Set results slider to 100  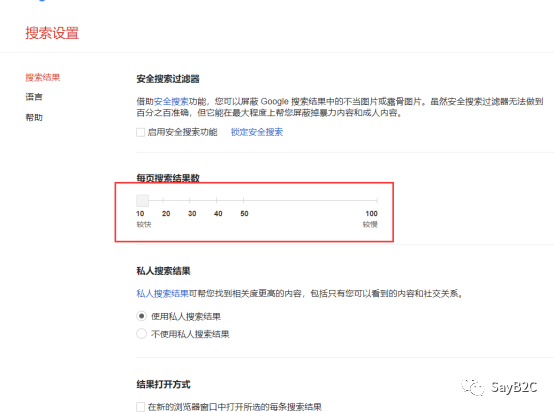click(x=377, y=200)
